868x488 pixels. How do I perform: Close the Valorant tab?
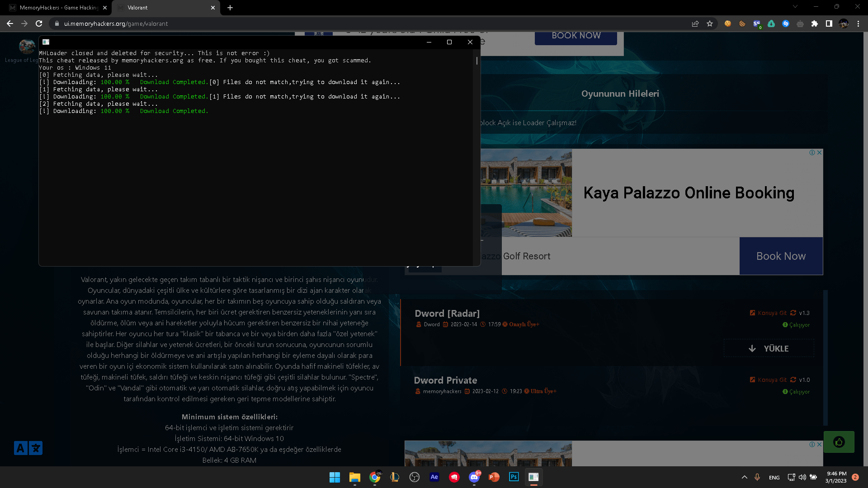[x=213, y=8]
